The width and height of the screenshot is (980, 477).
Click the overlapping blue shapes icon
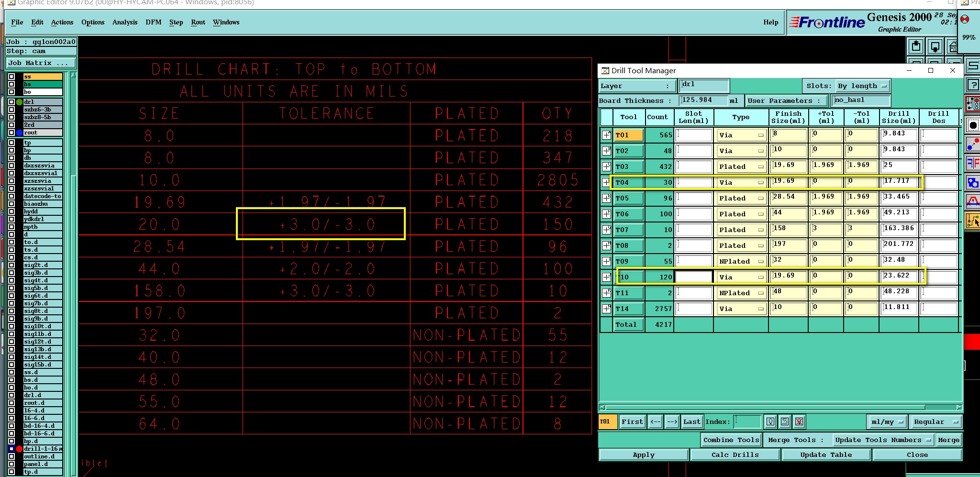(x=973, y=182)
